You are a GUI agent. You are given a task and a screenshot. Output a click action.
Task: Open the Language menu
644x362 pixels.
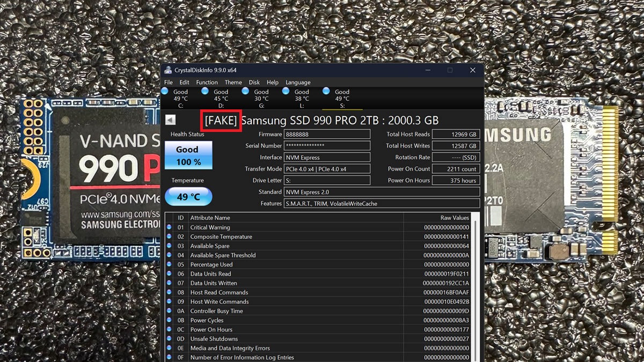click(x=298, y=83)
